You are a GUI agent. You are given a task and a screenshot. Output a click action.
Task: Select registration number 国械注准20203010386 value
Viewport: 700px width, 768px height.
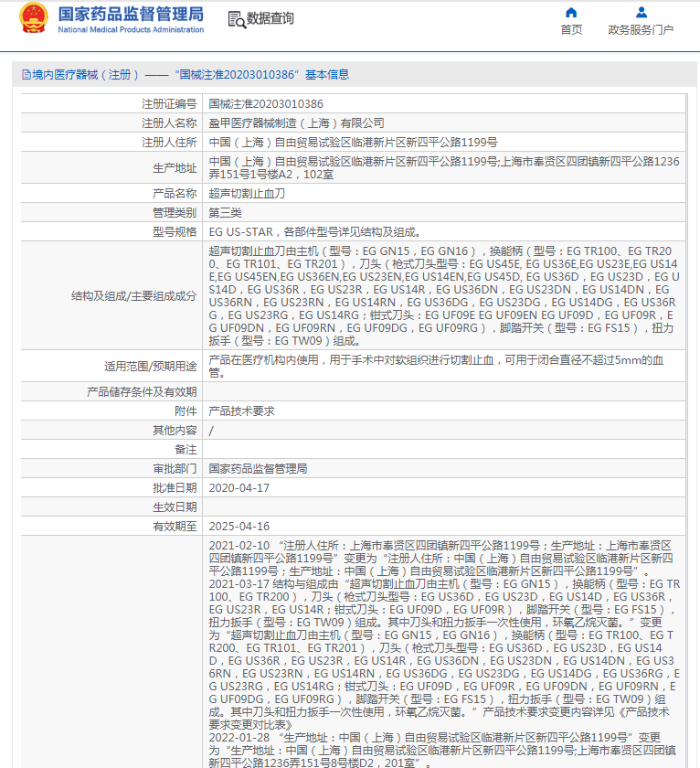click(266, 104)
